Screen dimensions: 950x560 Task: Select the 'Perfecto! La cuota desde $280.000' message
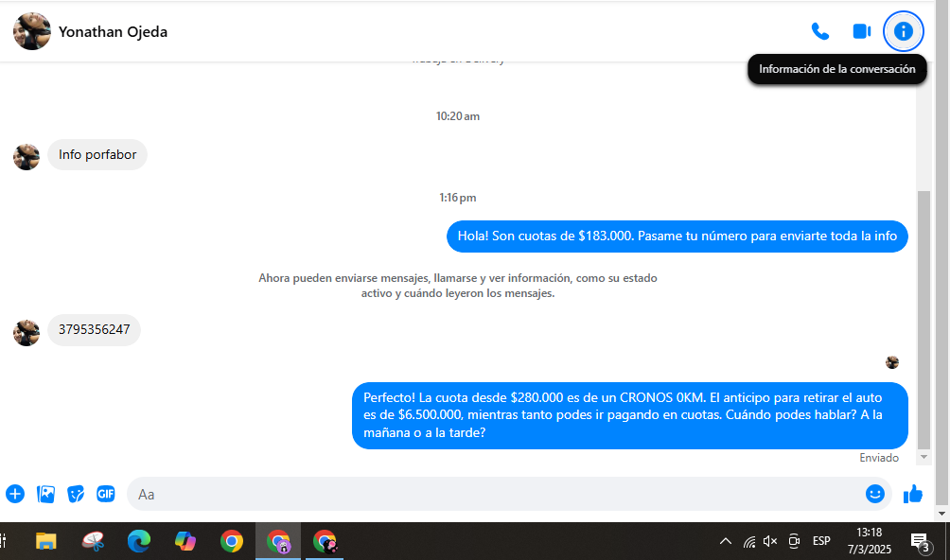(x=630, y=415)
